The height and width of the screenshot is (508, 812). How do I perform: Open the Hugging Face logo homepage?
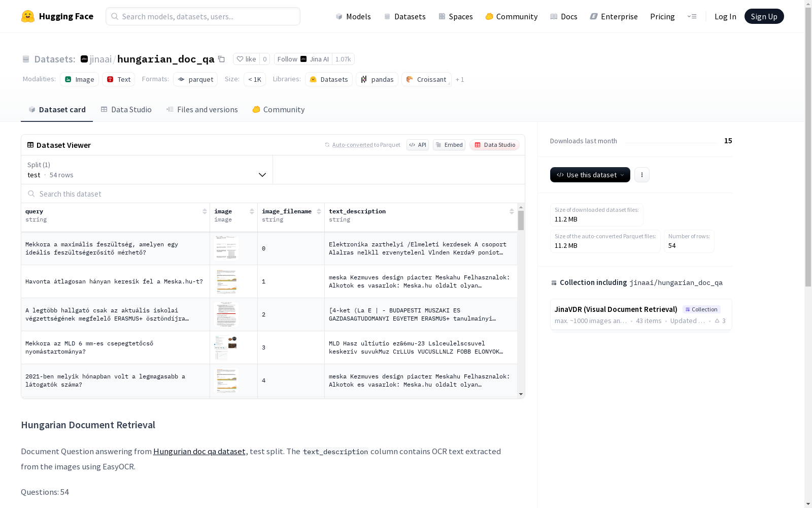tap(57, 16)
